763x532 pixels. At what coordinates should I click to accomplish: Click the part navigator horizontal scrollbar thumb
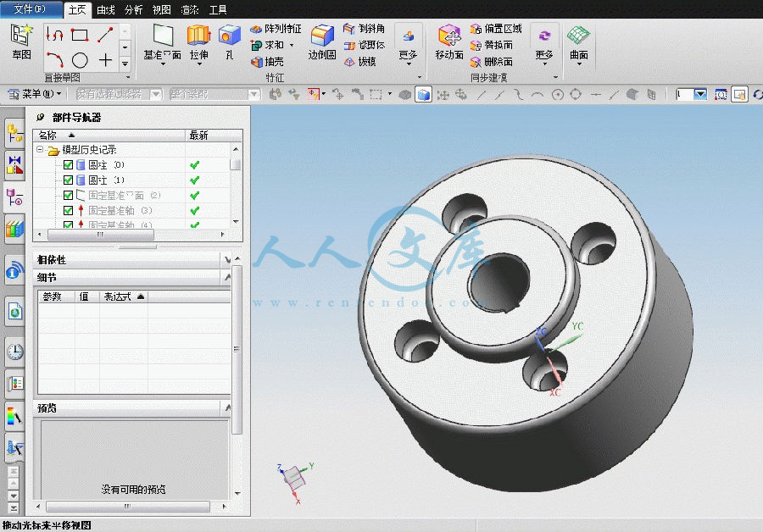point(100,235)
